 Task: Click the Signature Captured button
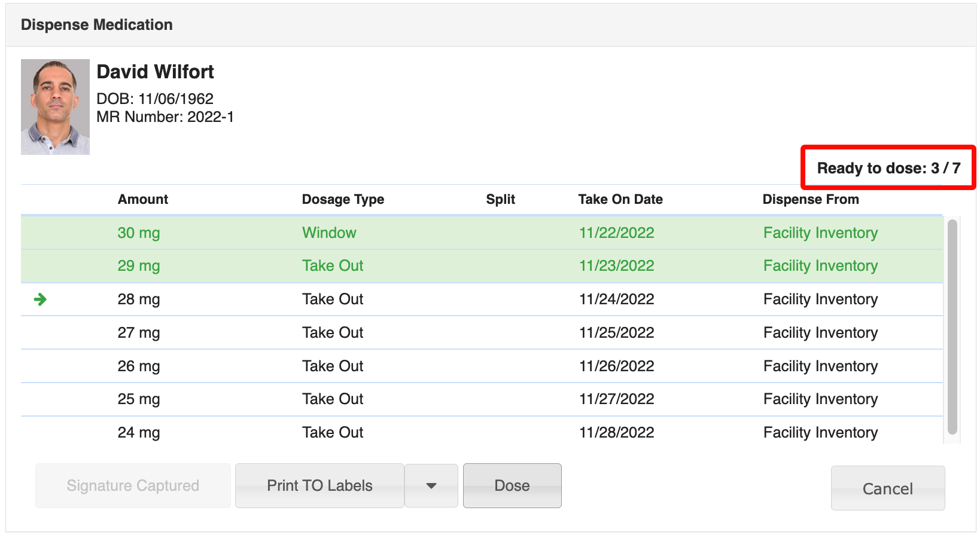(x=133, y=486)
